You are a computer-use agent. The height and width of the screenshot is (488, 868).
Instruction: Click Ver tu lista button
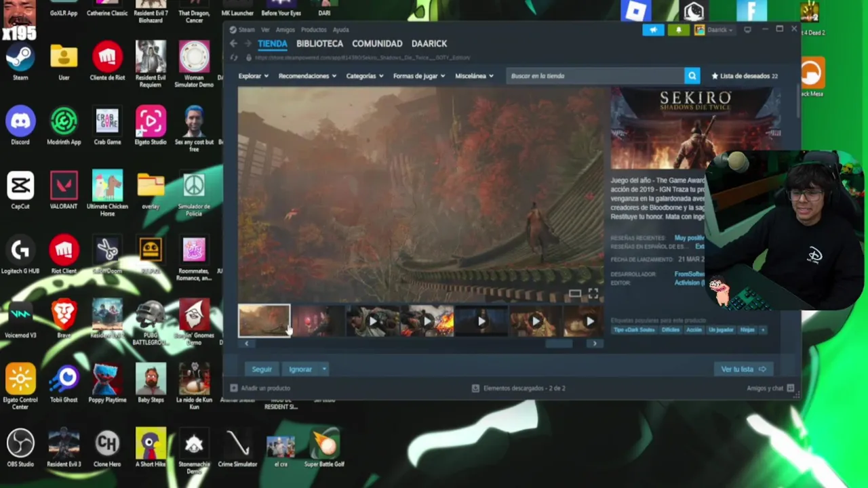pos(743,369)
